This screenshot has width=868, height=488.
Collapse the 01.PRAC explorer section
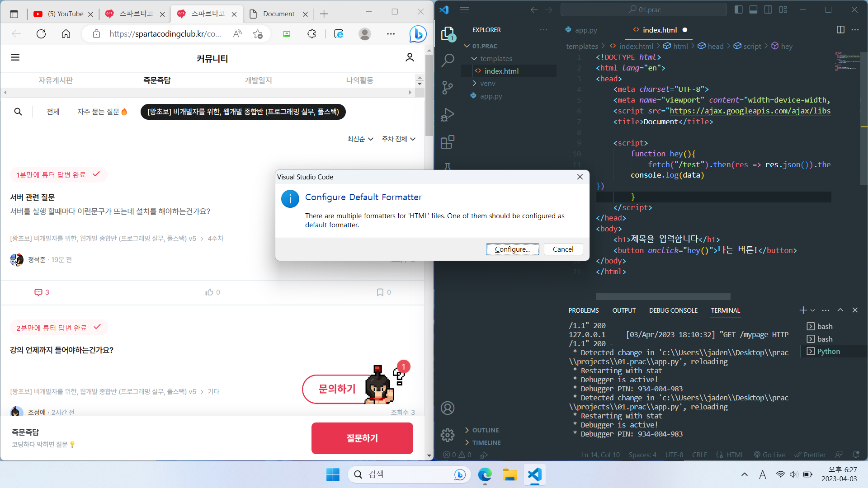pos(467,46)
